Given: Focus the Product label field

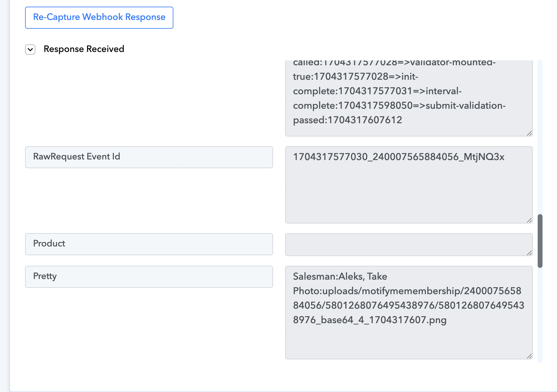Looking at the screenshot, I should click(149, 244).
